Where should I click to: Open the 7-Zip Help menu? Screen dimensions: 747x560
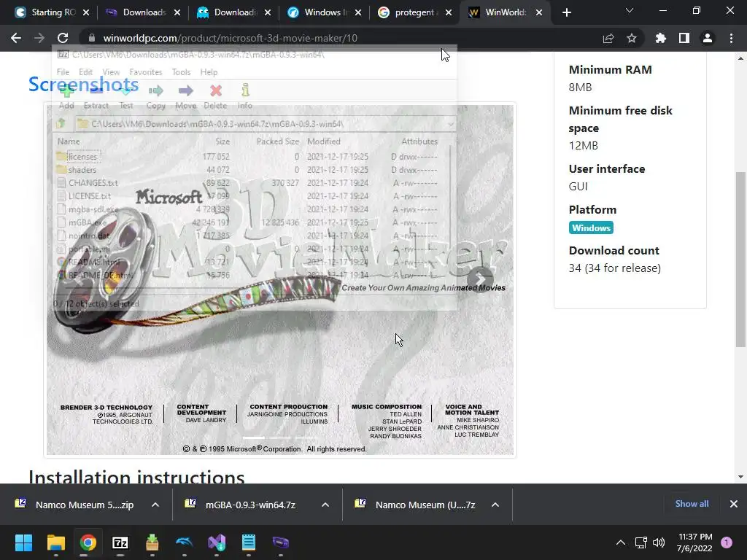209,72
